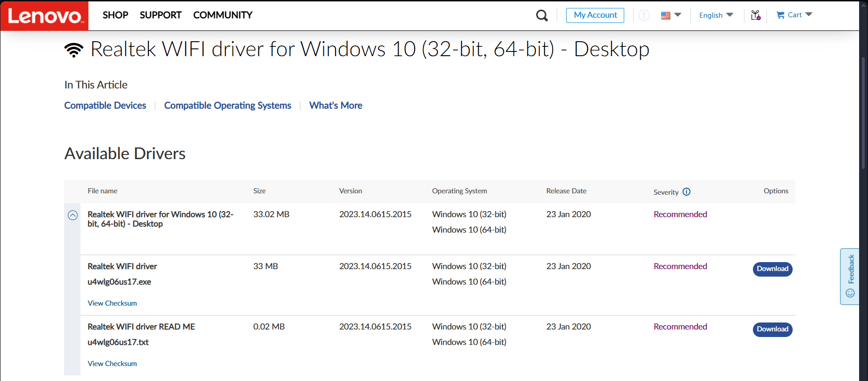Open the search magnifier icon

coord(542,15)
